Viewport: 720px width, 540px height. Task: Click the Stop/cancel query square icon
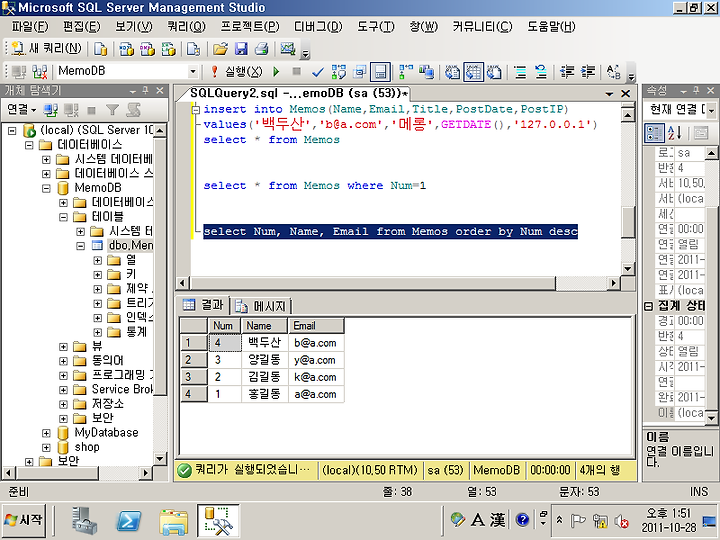point(297,72)
